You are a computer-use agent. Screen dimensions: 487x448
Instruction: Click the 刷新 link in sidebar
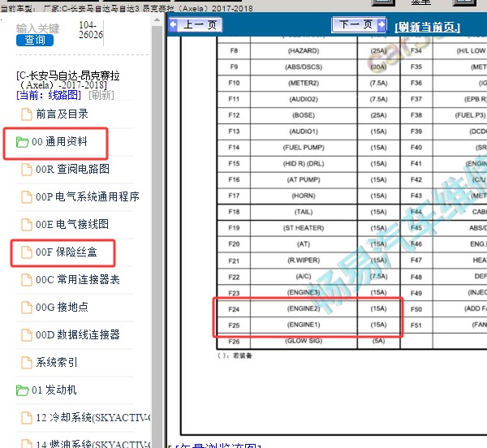(x=101, y=95)
